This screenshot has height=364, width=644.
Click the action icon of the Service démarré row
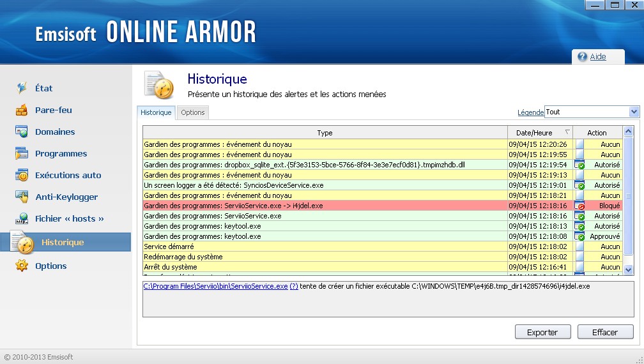[x=579, y=246]
